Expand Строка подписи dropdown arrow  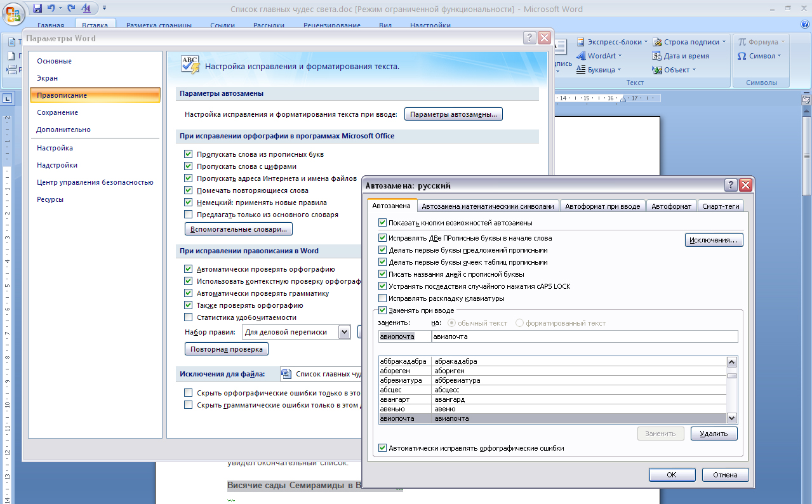tap(724, 42)
